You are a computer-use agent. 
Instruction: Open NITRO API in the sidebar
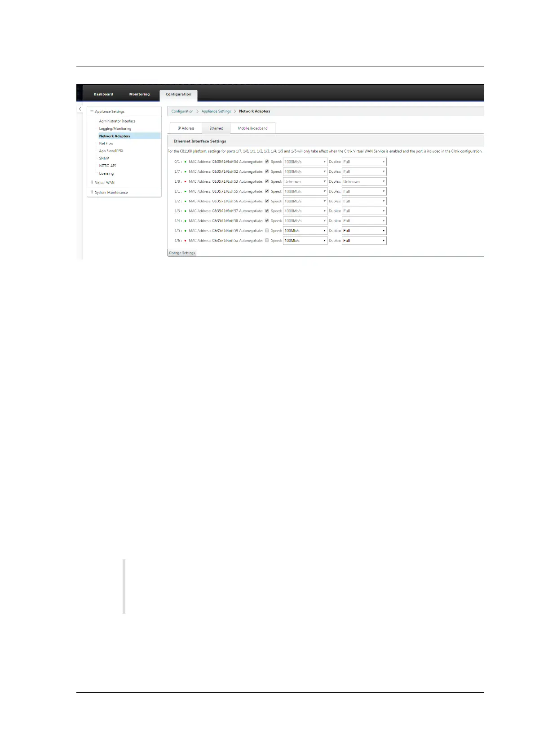pyautogui.click(x=107, y=166)
